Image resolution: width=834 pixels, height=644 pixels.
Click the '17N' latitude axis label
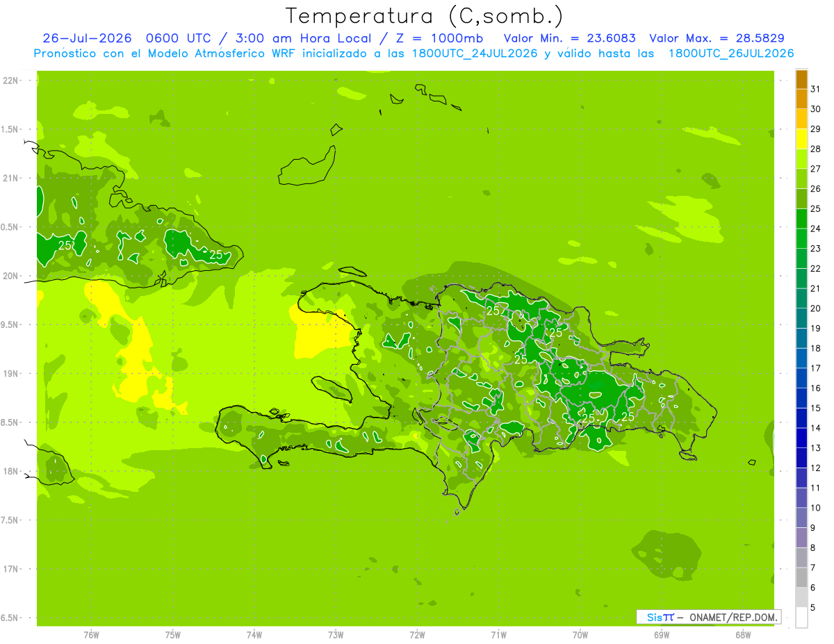[10, 569]
